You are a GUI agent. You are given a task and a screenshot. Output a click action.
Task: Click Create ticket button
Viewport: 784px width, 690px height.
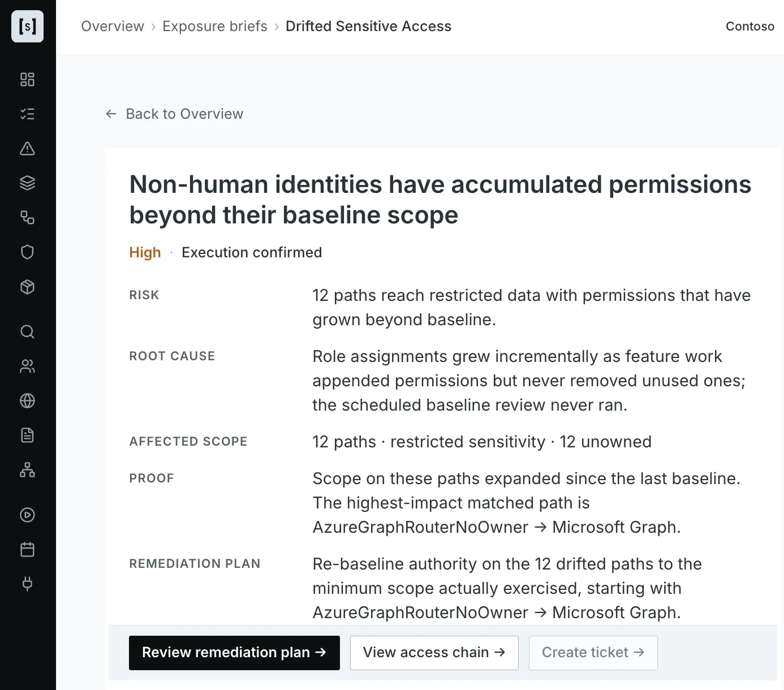593,653
